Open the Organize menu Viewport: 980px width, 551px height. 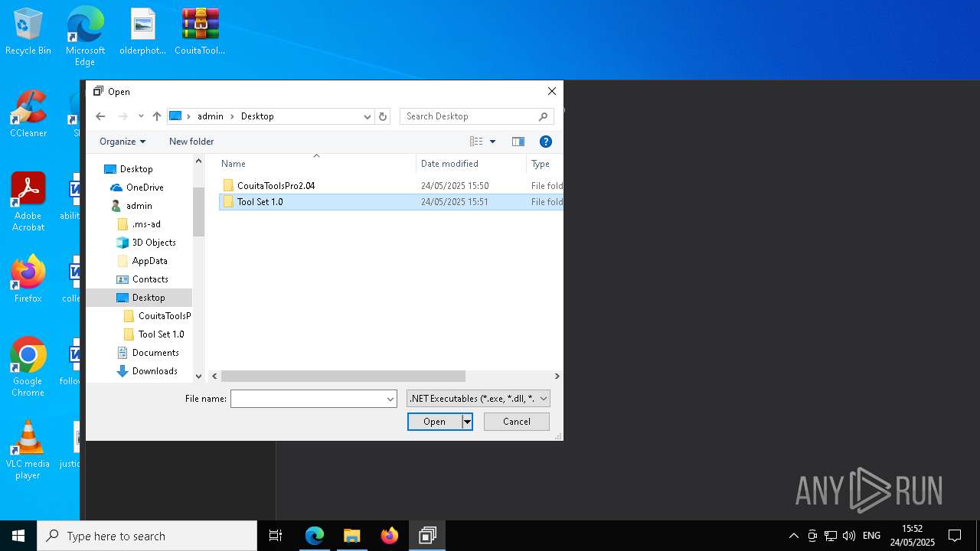[122, 142]
